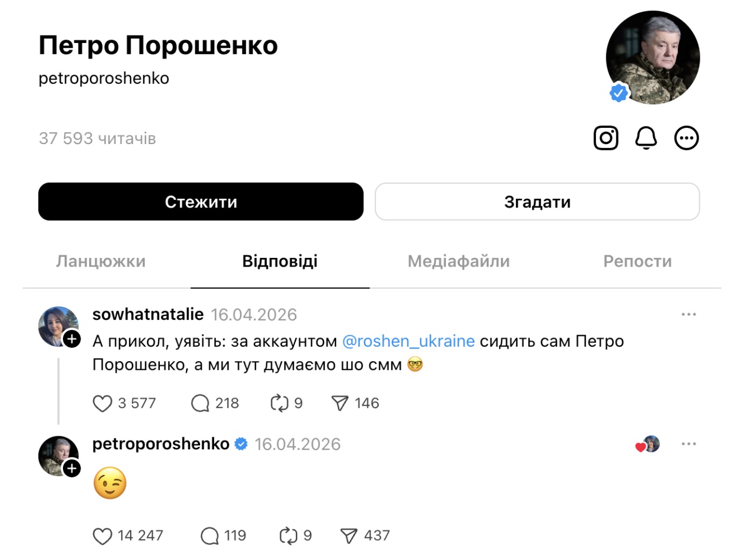Open the @roshen_ukraine mention link
Viewport: 738px width, 560px height.
pos(408,341)
